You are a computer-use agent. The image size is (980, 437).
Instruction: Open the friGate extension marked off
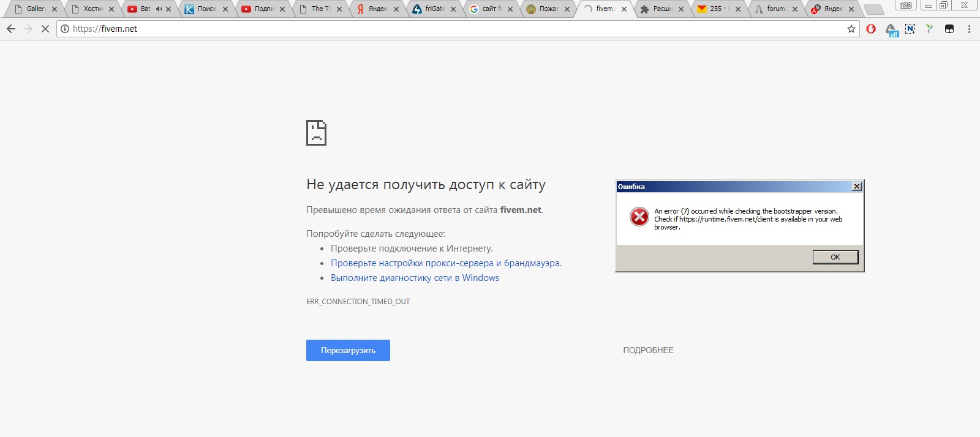click(x=891, y=29)
